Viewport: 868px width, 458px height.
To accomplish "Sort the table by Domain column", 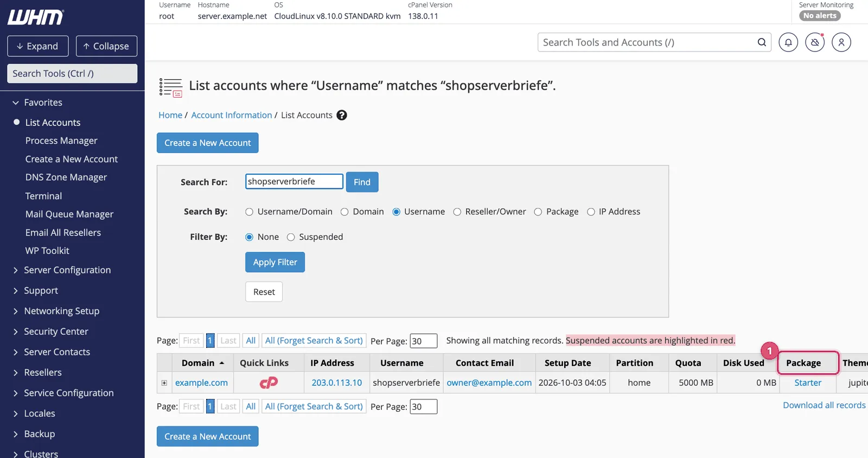I will (203, 363).
